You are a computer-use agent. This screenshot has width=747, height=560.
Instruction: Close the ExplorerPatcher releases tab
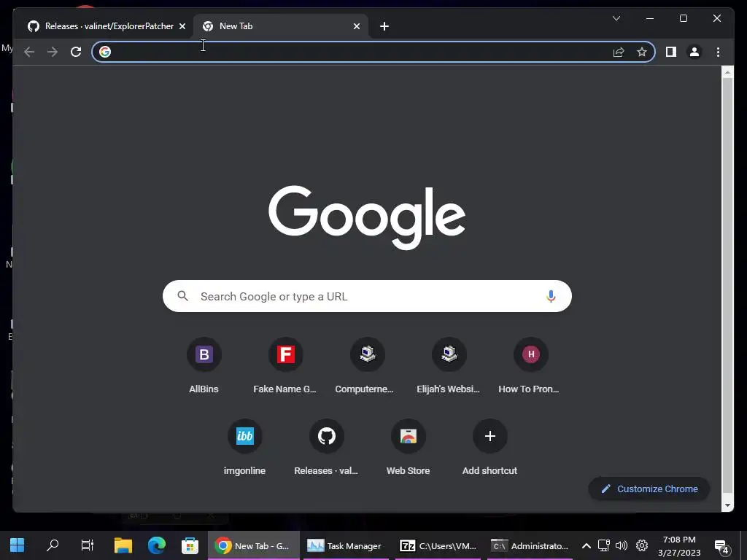click(x=182, y=26)
